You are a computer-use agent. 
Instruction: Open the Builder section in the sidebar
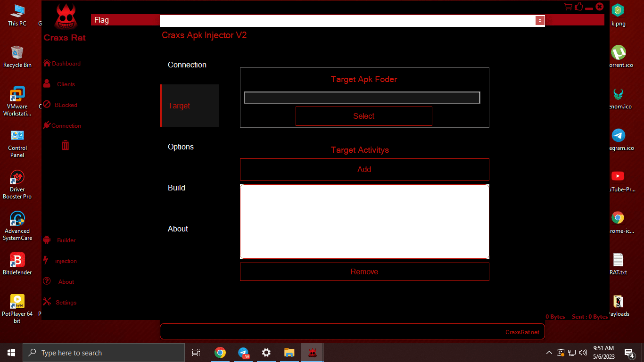point(60,240)
